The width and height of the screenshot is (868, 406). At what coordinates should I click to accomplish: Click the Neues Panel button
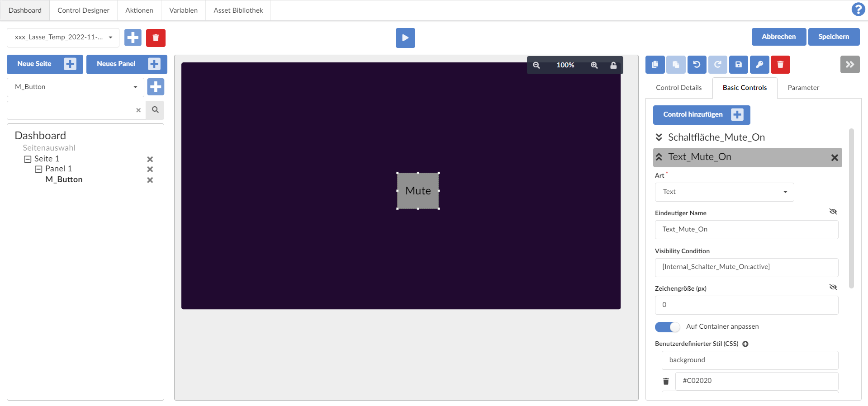[x=127, y=64]
